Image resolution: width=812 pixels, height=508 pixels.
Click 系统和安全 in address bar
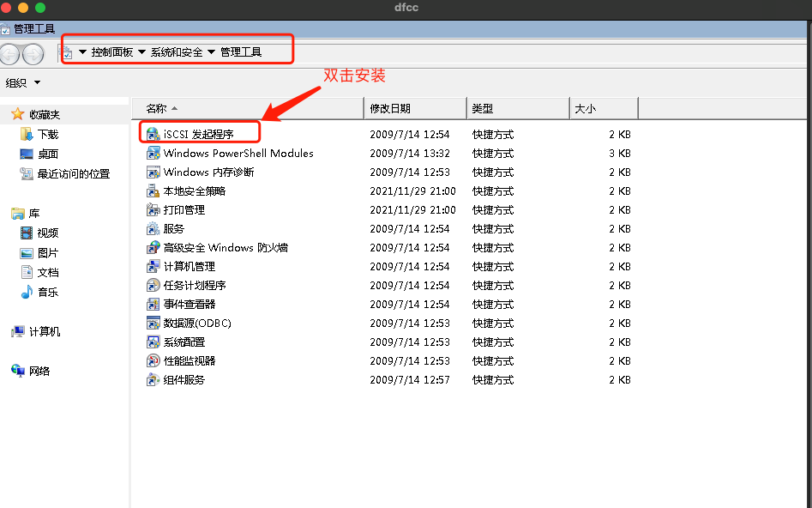coord(177,51)
